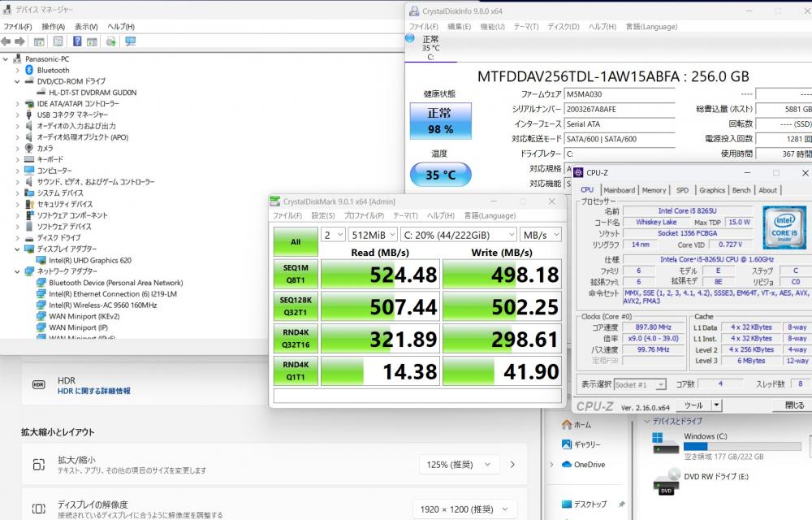812x520 pixels.
Task: Run the SEQ128K Q32T1 test
Action: click(296, 306)
